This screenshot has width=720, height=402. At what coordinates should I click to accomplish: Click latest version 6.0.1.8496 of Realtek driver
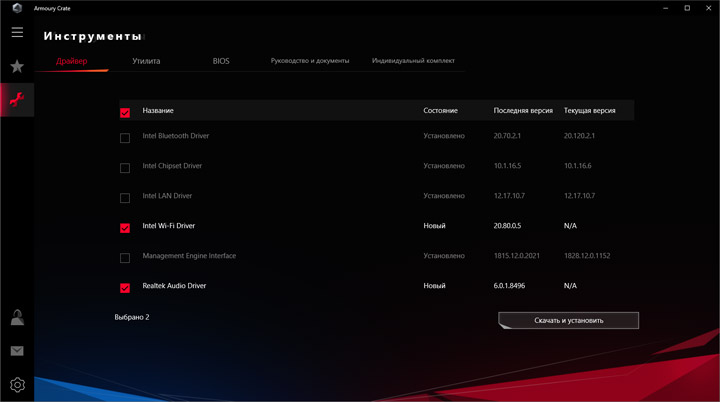click(509, 285)
